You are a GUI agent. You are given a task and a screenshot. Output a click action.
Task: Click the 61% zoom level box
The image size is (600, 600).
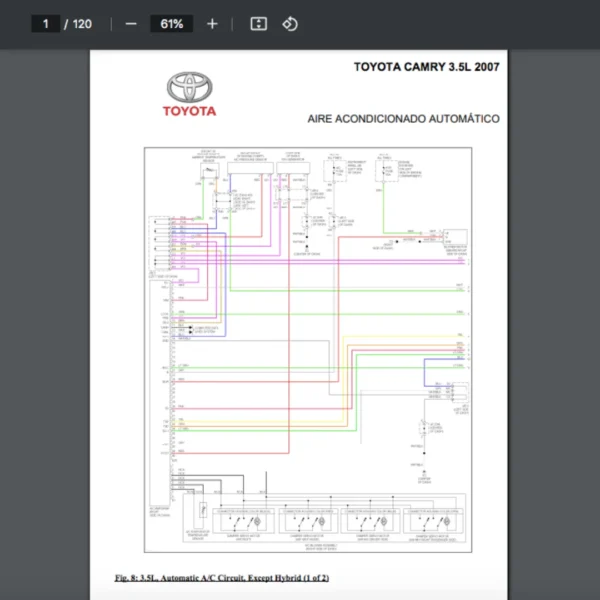(171, 23)
